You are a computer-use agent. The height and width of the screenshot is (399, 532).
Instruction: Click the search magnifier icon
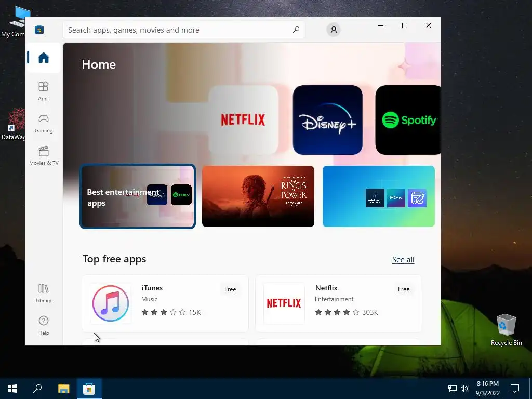(296, 30)
